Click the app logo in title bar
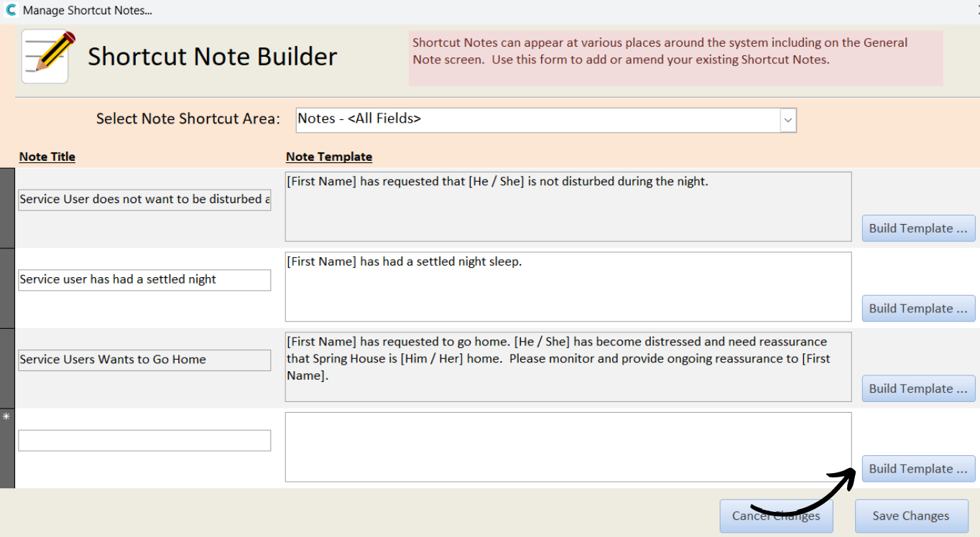 (10, 10)
